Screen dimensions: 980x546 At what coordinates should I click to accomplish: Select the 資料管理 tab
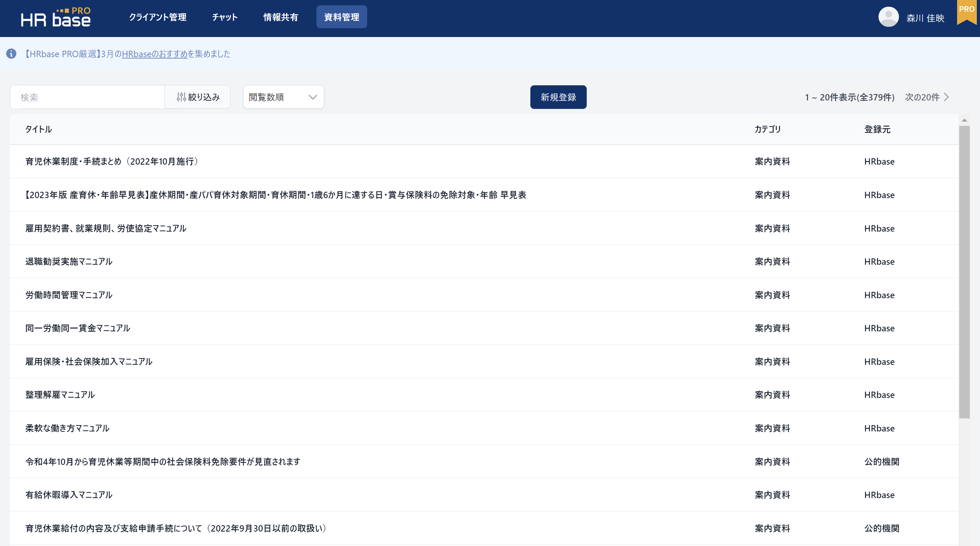coord(341,17)
